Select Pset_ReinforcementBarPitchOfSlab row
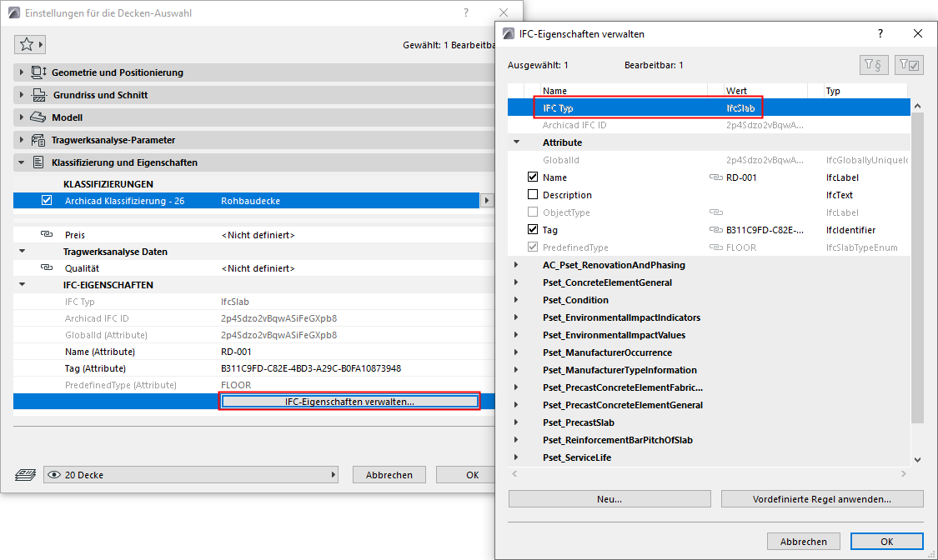The height and width of the screenshot is (560, 938). (x=709, y=440)
